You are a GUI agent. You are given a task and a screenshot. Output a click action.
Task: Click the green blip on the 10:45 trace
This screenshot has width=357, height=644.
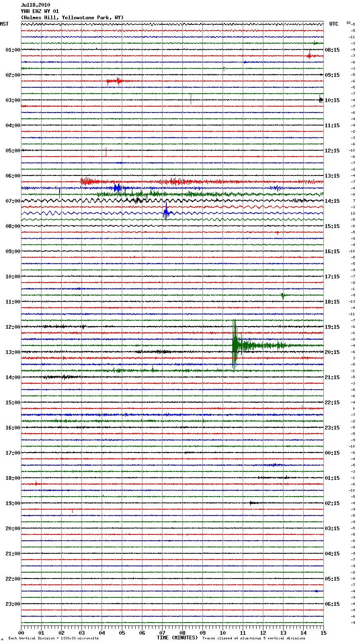[x=283, y=296]
